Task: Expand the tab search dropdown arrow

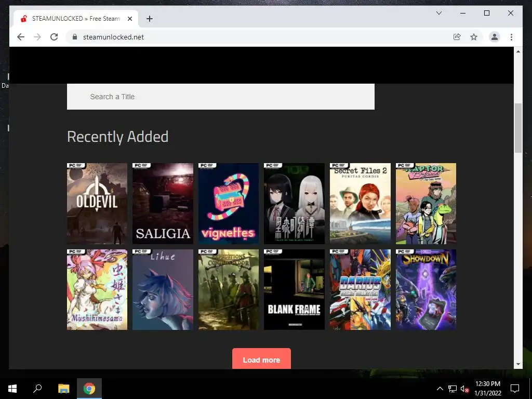Action: click(x=438, y=13)
